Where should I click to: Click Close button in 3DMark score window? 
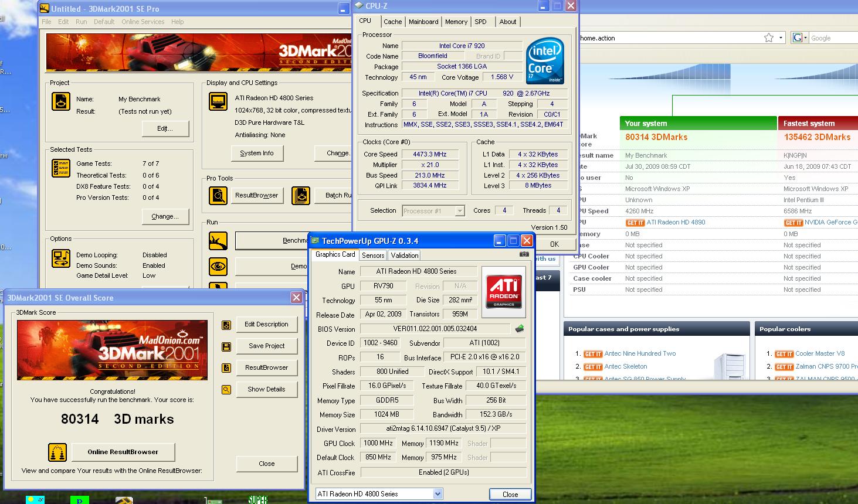point(267,464)
